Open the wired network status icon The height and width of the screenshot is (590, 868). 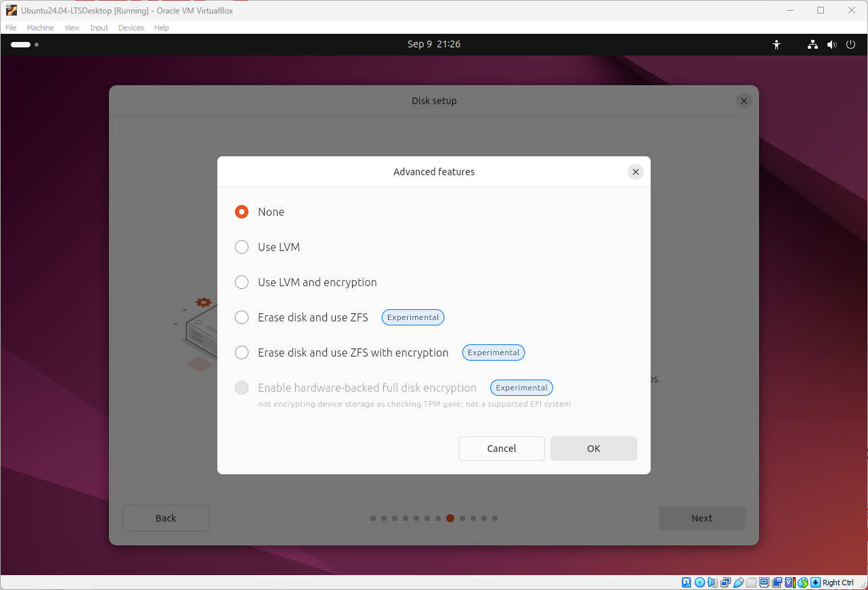pyautogui.click(x=812, y=45)
